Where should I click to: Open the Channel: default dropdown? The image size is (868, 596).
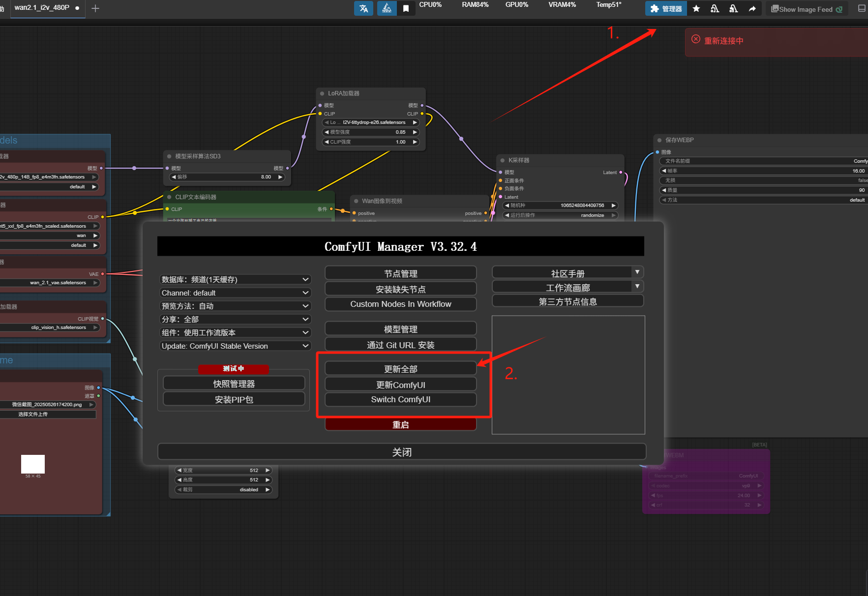coord(236,293)
